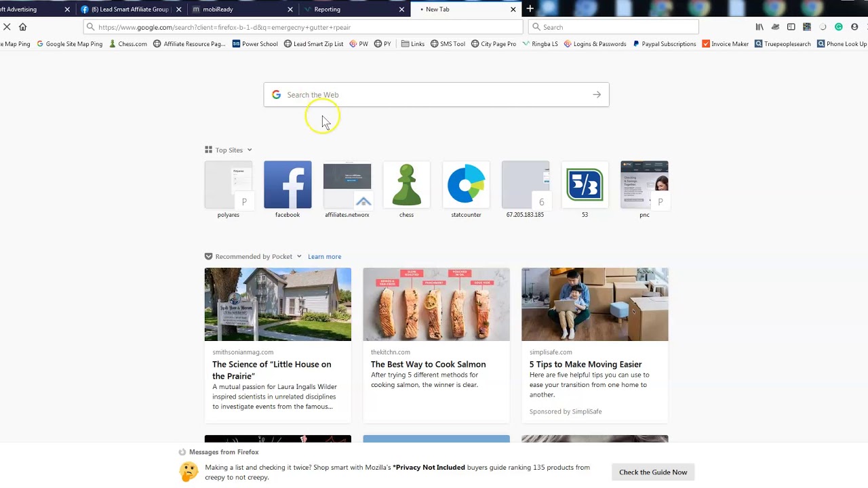Stop loading the current page
Viewport: 868px width, 488px height.
click(7, 27)
